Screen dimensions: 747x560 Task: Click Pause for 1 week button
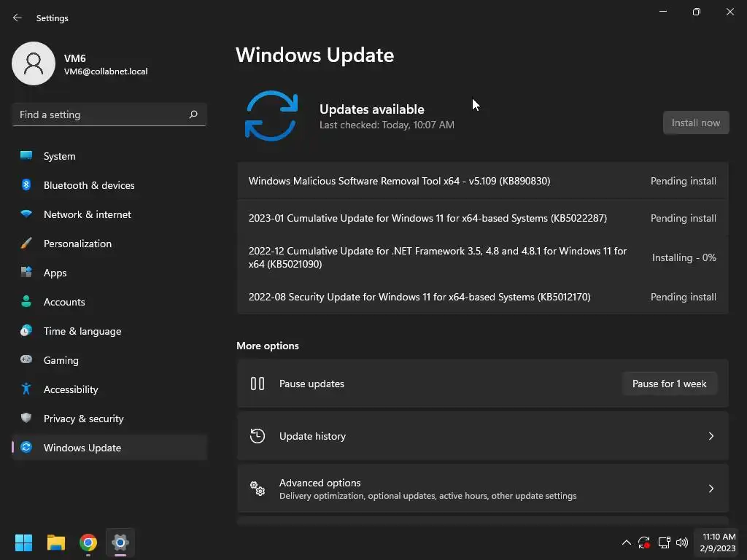point(670,384)
